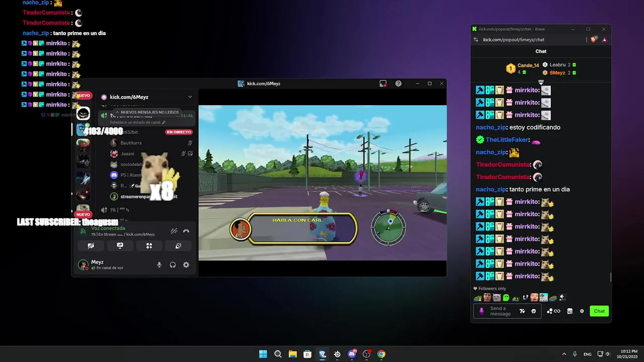
Task: Show hidden system tray icons chevron
Action: pyautogui.click(x=564, y=354)
